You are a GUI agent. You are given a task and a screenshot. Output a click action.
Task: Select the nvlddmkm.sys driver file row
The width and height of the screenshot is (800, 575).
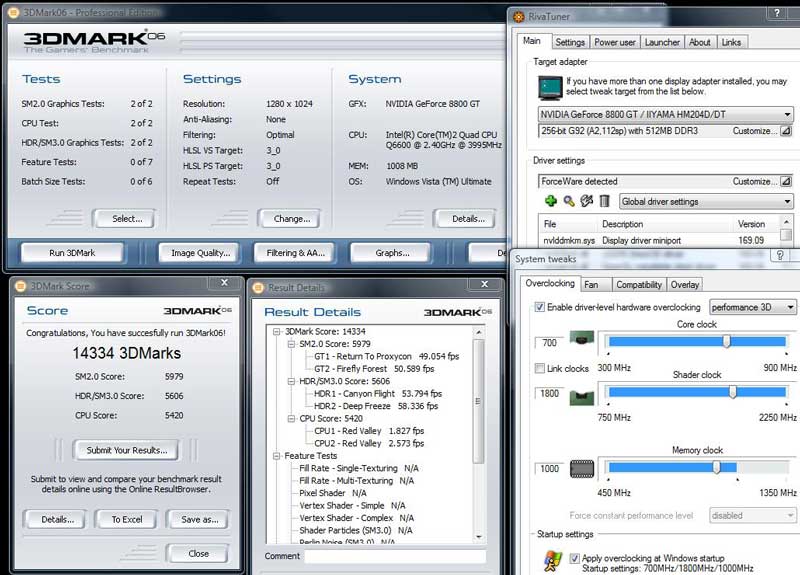tap(658, 240)
